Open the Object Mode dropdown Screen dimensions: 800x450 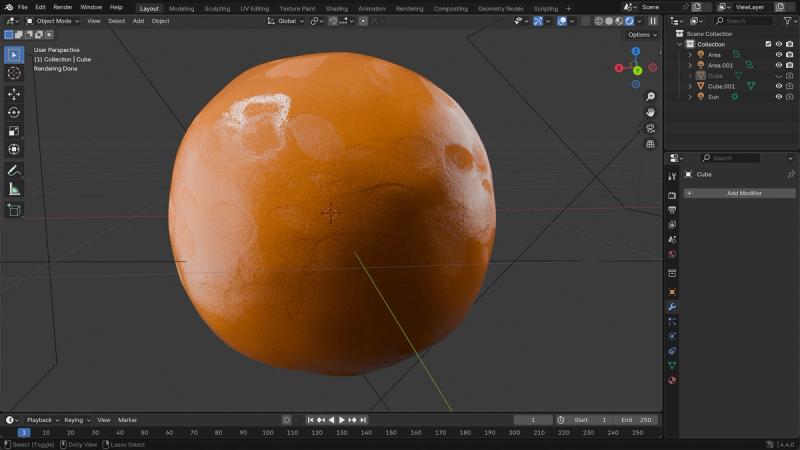click(x=53, y=21)
